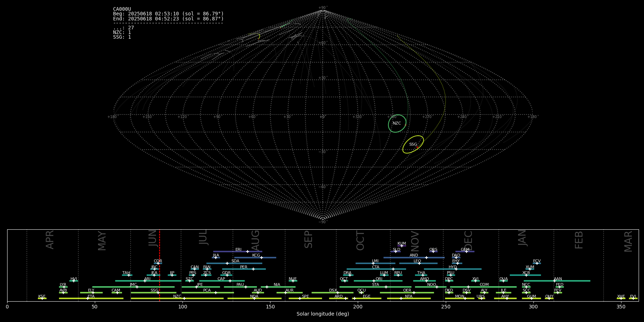Click the 'End: 20250618 04:52:23' line
644x322 pixels.
[168, 19]
